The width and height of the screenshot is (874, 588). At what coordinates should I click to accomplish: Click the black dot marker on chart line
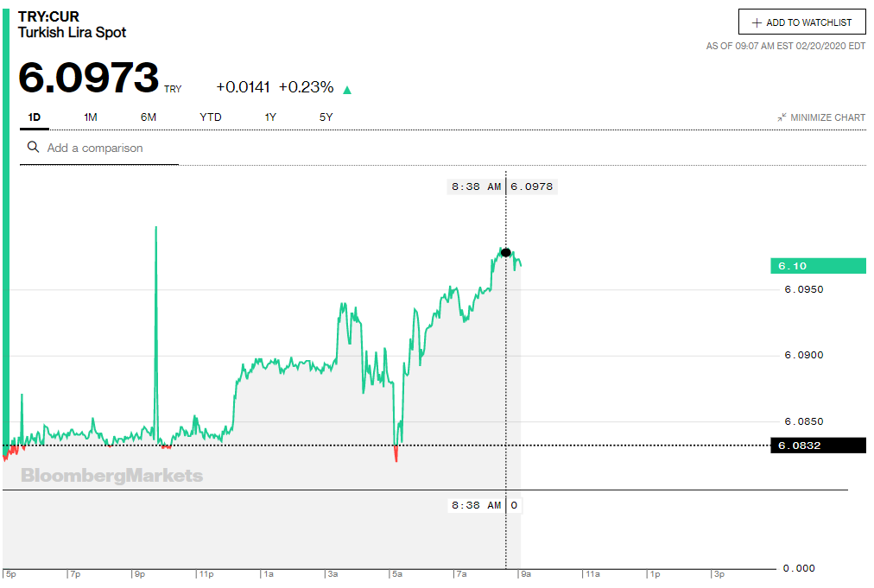506,252
